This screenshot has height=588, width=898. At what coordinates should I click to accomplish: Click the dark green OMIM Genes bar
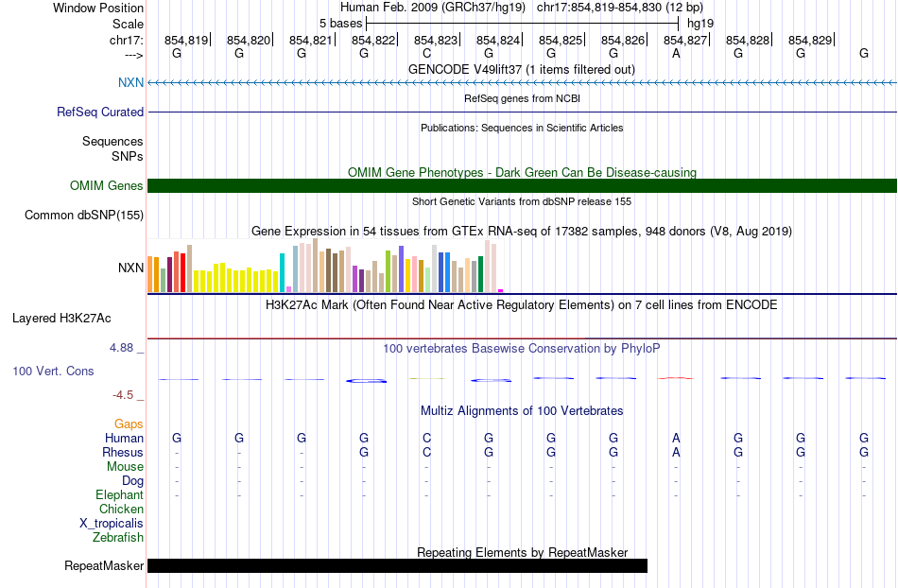click(522, 185)
